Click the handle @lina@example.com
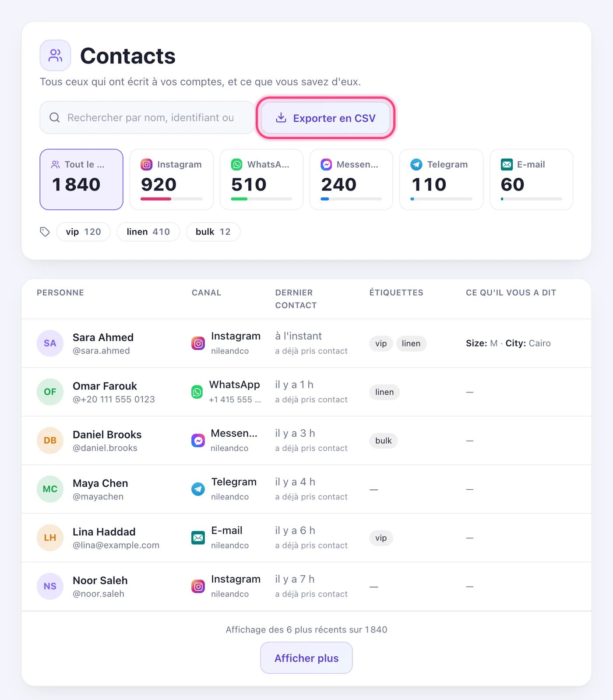 (116, 545)
